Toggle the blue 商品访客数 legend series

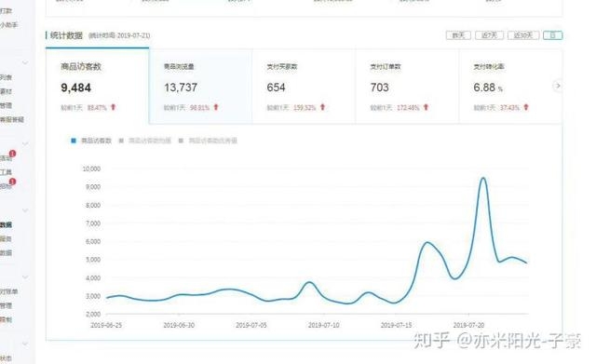coord(91,141)
